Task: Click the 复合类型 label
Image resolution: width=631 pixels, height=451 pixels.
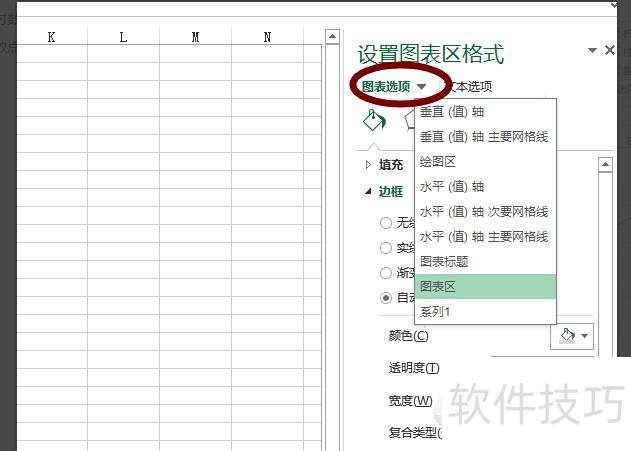Action: (x=415, y=433)
